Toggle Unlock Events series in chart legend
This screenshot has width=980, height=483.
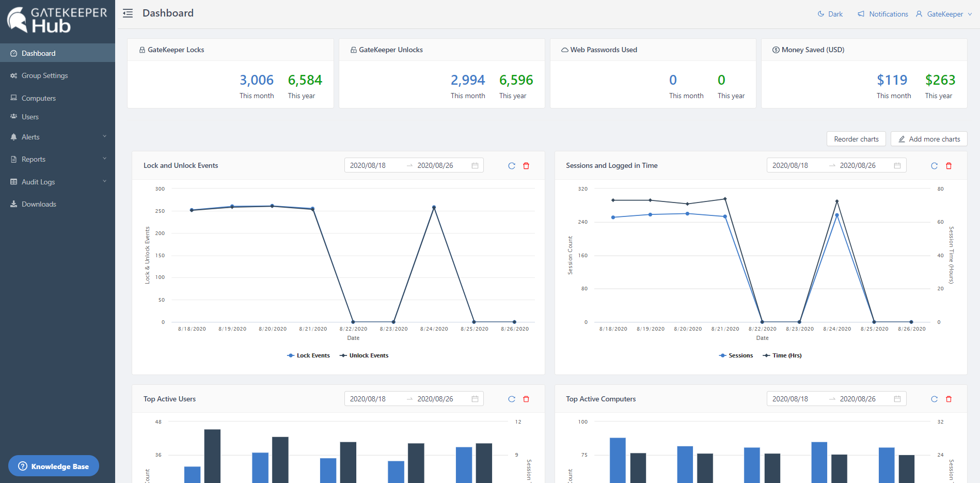tap(364, 355)
